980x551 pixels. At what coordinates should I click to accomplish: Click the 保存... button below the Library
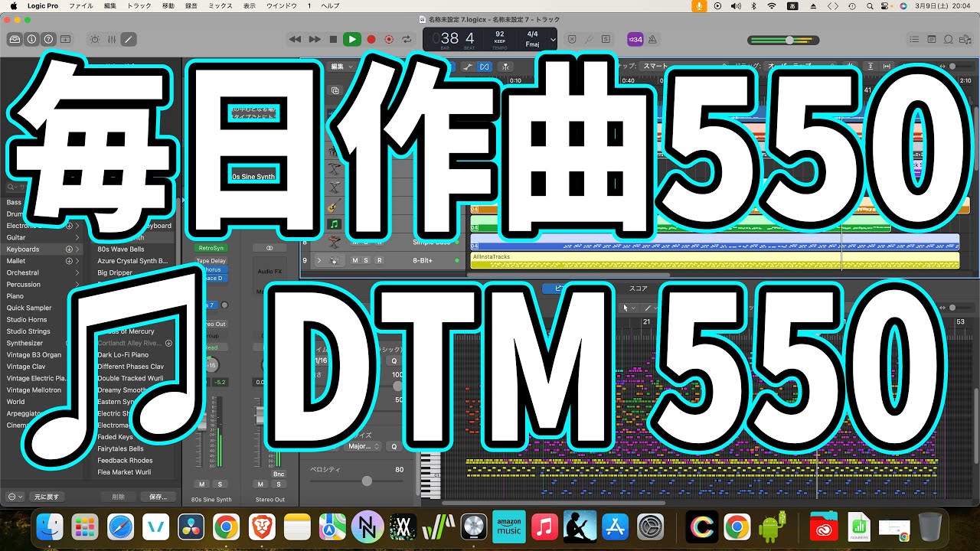(x=157, y=496)
